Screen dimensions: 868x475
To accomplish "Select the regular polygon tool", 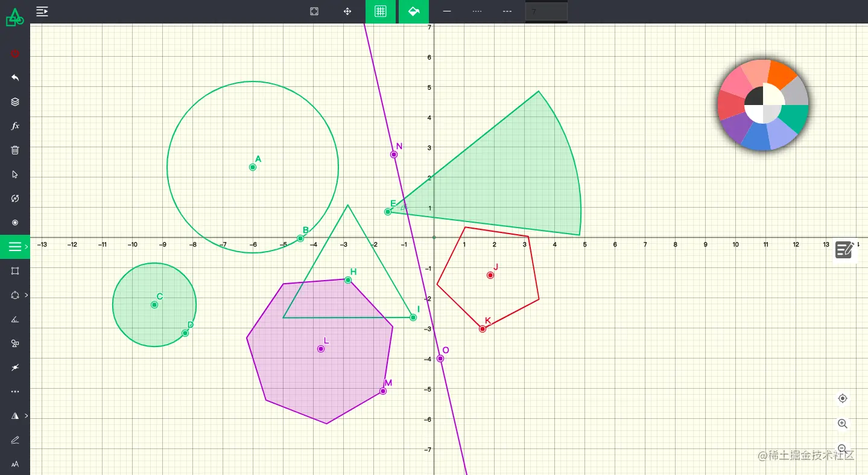I will coord(15,295).
